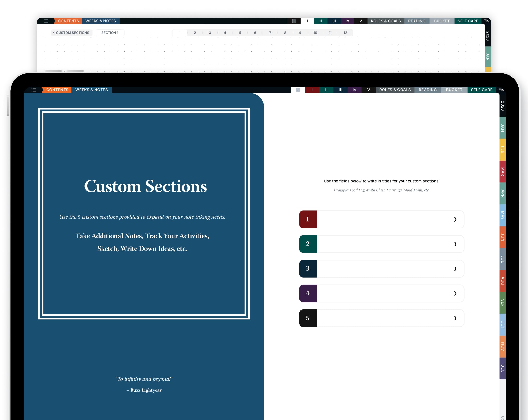Click the list menu icon beside CONTENTS
The width and height of the screenshot is (528, 420).
pyautogui.click(x=34, y=90)
